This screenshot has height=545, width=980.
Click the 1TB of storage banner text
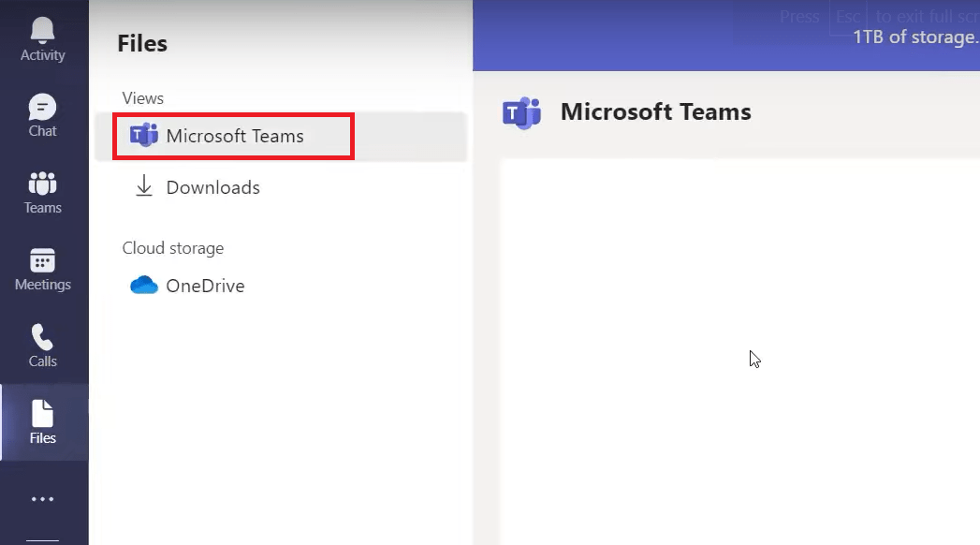pyautogui.click(x=915, y=37)
